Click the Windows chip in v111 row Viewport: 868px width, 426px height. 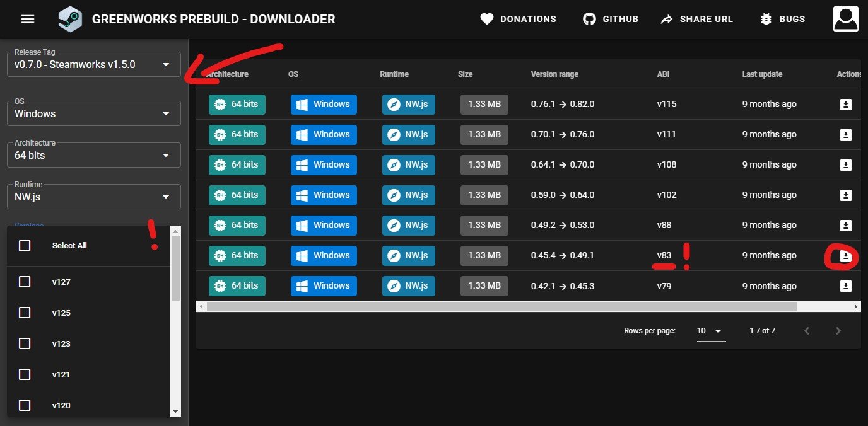click(324, 135)
